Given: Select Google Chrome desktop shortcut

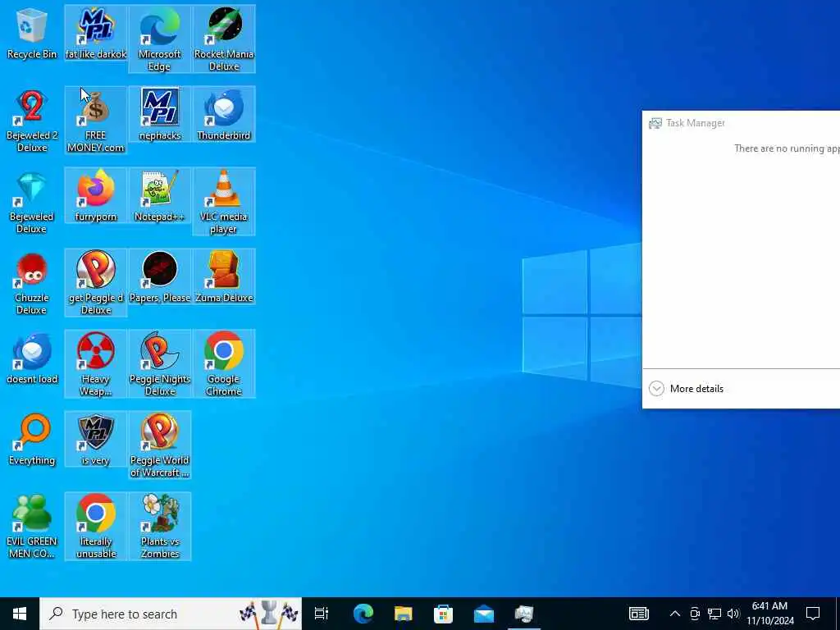Looking at the screenshot, I should pos(224,364).
